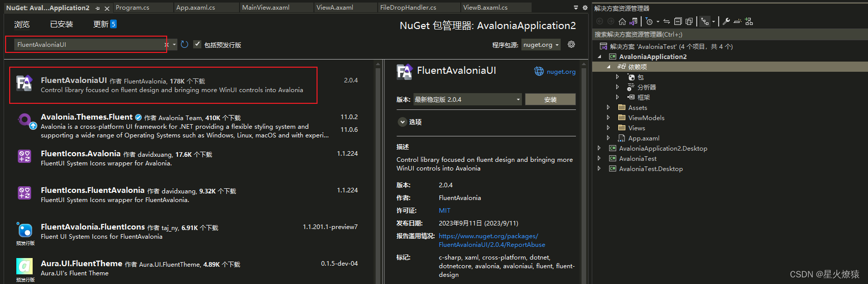Click the 安装 Install button
This screenshot has width=868, height=284.
coord(550,99)
